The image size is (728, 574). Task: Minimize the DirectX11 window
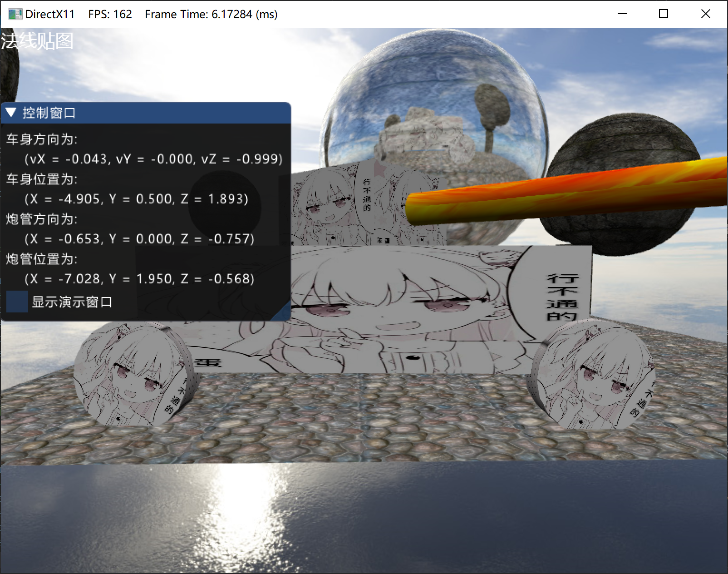(622, 14)
